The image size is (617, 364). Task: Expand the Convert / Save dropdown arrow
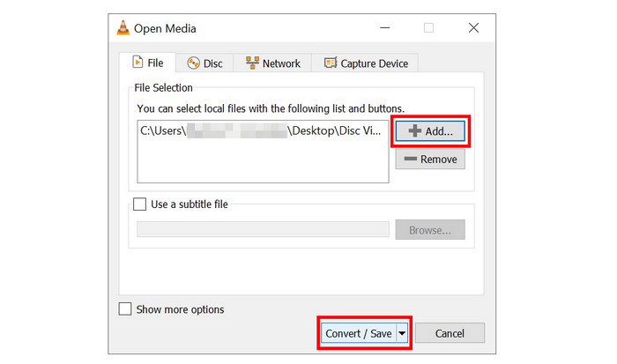(x=402, y=333)
